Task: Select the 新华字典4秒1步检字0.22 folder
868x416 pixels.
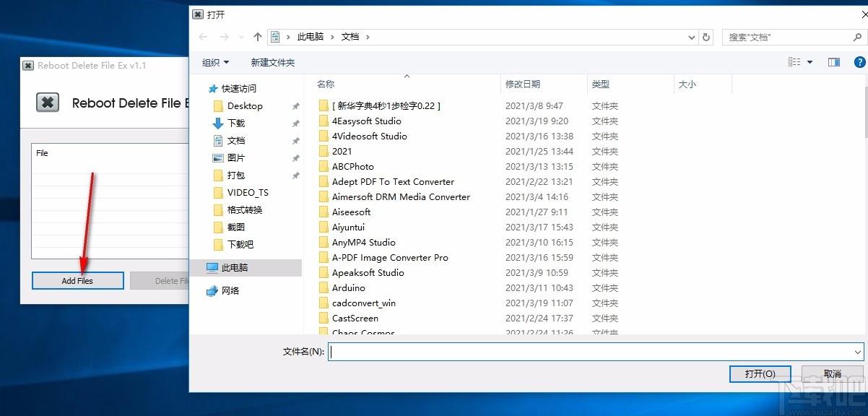Action: pyautogui.click(x=386, y=105)
